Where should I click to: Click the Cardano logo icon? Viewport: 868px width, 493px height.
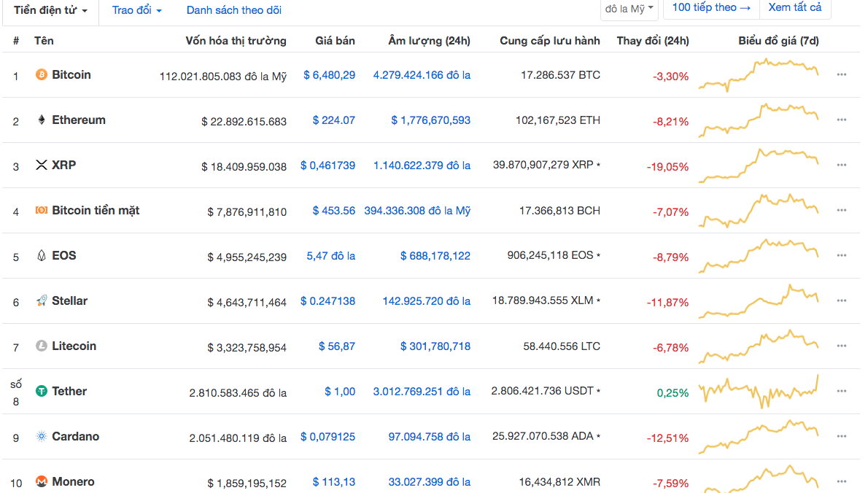[42, 437]
